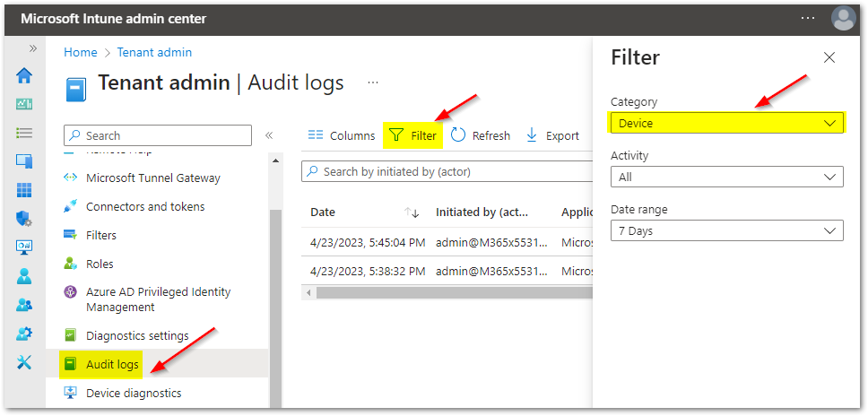Open Tenant administration gear-person icon

[x=24, y=334]
